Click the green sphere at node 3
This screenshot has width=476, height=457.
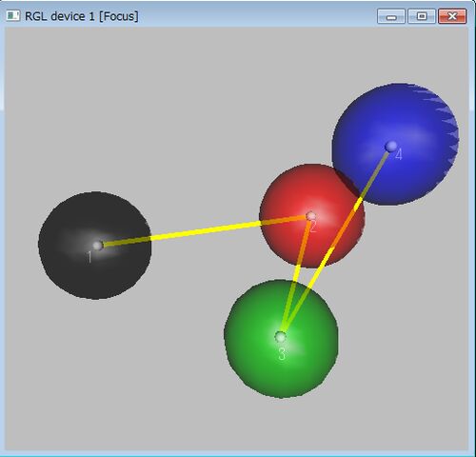pos(281,338)
